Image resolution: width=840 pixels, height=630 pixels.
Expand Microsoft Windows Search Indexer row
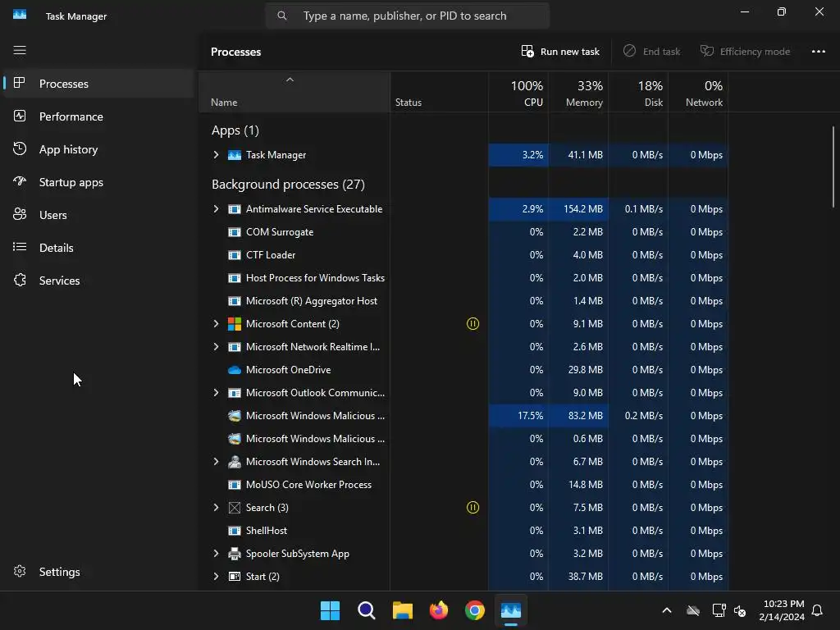coord(216,461)
